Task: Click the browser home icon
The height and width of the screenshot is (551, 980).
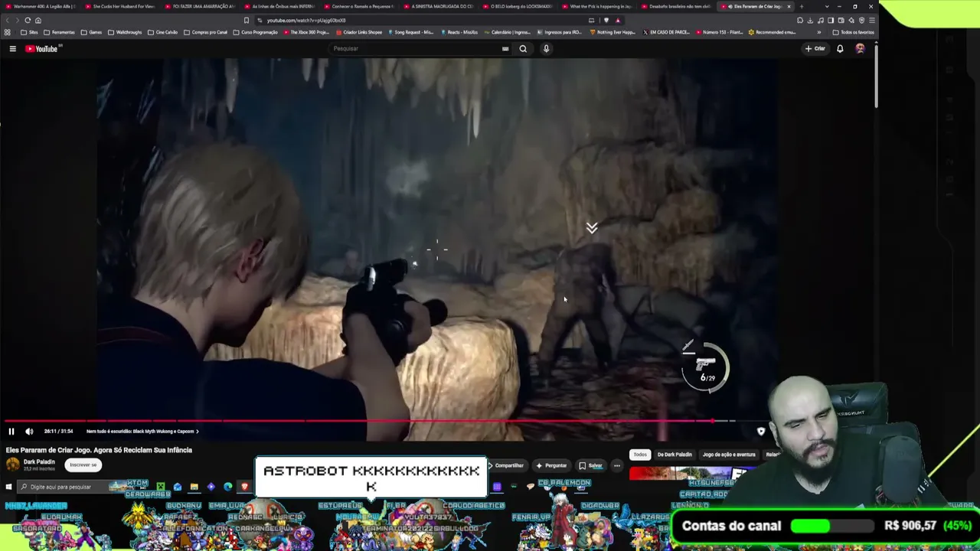Action: click(38, 21)
